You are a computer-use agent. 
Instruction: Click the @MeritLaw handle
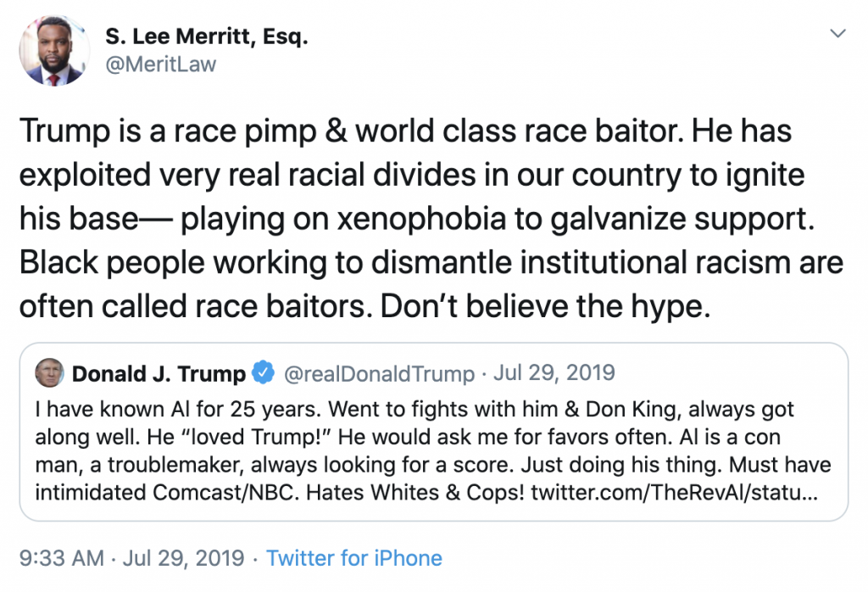[161, 64]
